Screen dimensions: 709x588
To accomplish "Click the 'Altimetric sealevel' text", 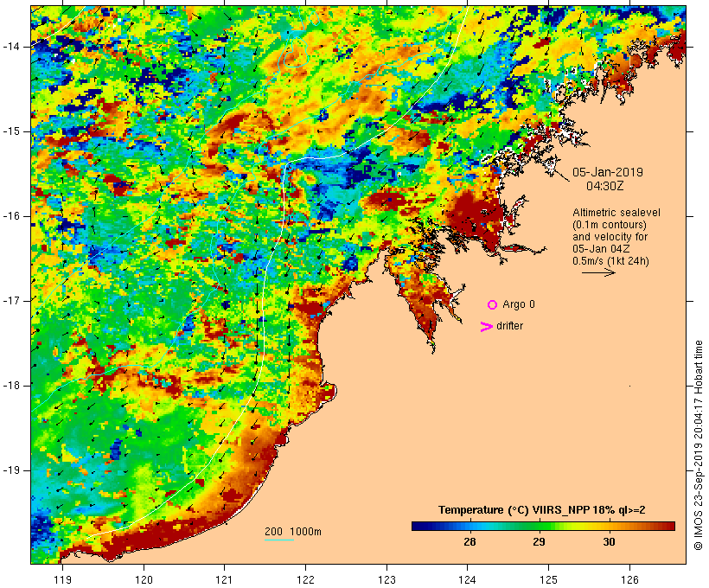I will 616,213.
